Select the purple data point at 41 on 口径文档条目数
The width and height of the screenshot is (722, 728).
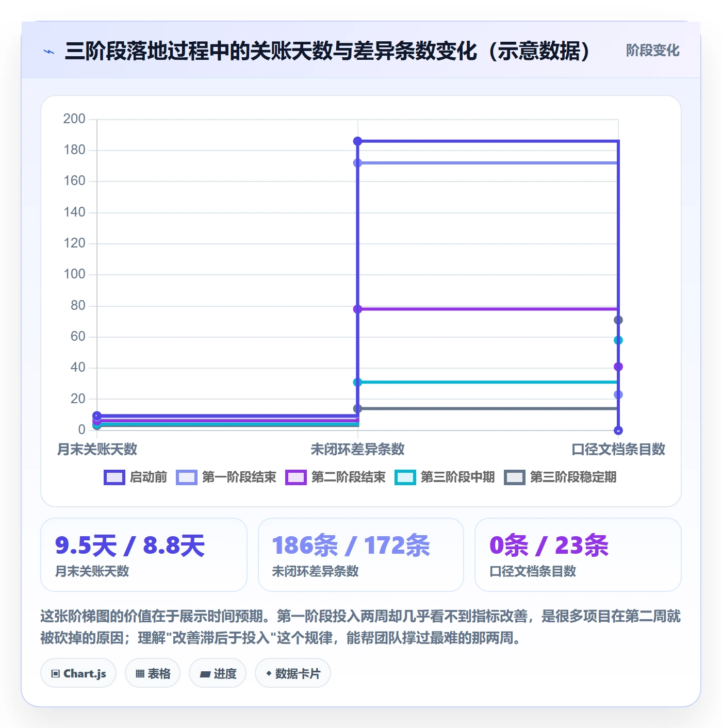618,367
